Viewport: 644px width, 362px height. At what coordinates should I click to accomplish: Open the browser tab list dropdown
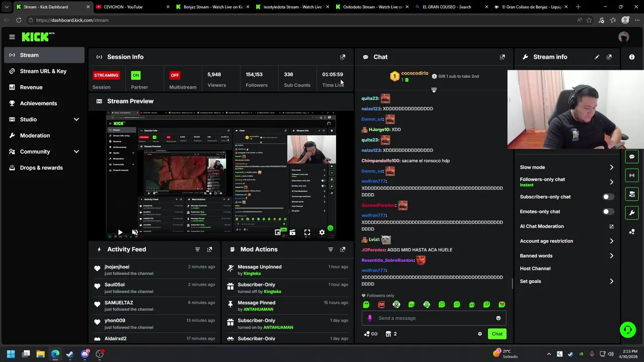click(7, 7)
